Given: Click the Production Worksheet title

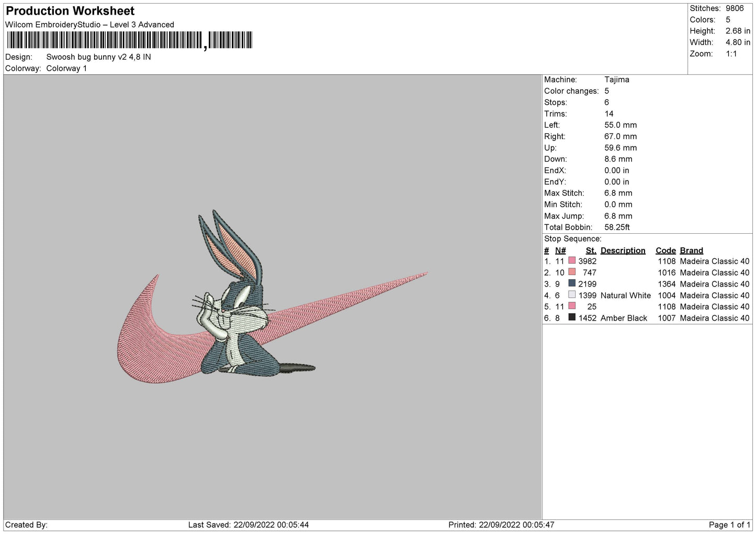Looking at the screenshot, I should tap(70, 11).
